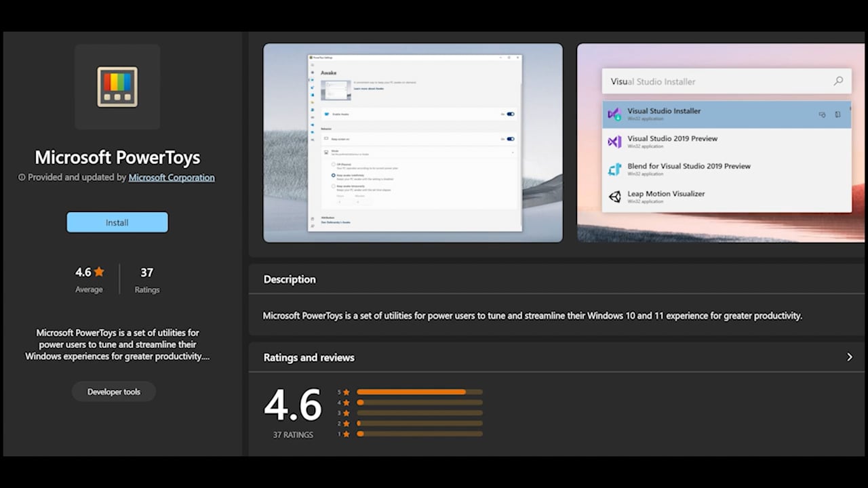Click the orange star beside 4.6 average
868x488 pixels.
pyautogui.click(x=99, y=272)
